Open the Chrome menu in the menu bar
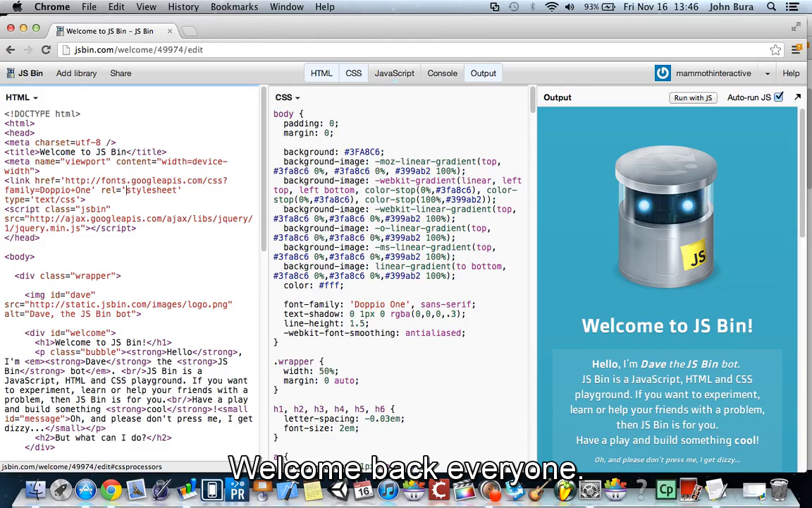Viewport: 812px width, 508px height. (x=51, y=7)
